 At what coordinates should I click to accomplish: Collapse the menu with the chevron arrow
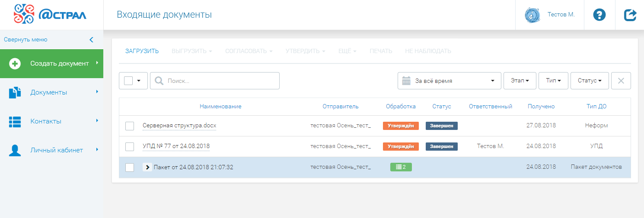91,40
